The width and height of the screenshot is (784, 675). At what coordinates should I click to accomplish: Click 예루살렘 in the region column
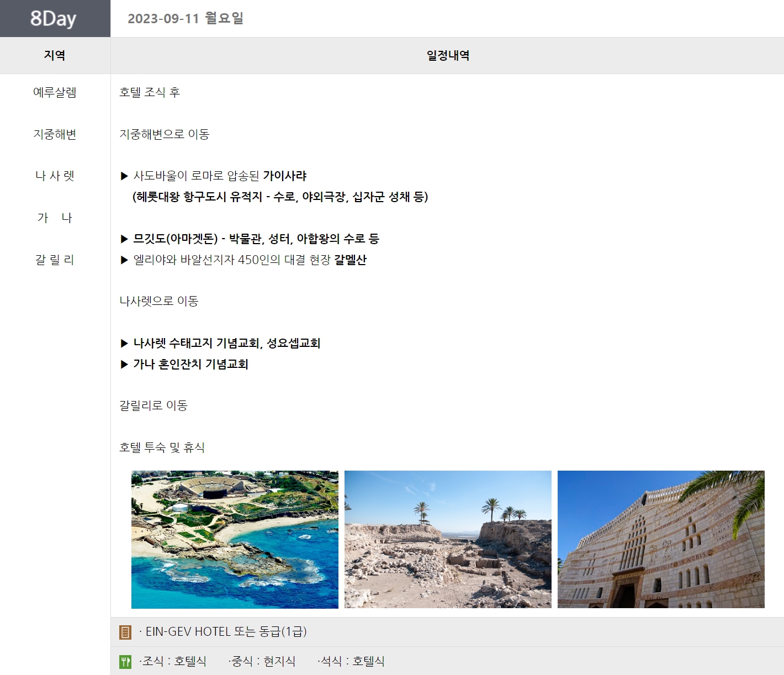click(55, 92)
